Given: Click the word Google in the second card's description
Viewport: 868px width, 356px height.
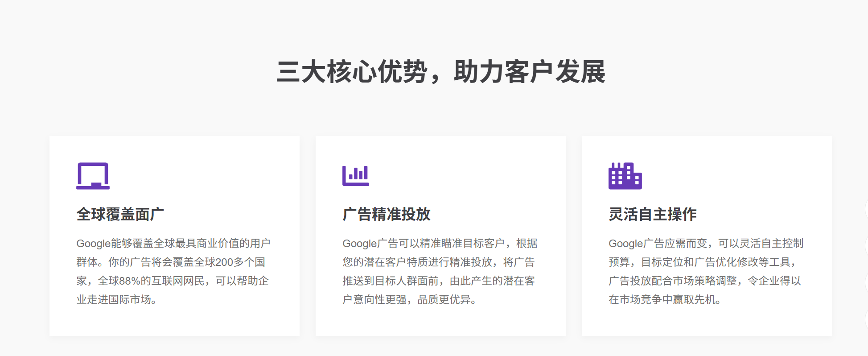Looking at the screenshot, I should pyautogui.click(x=359, y=244).
